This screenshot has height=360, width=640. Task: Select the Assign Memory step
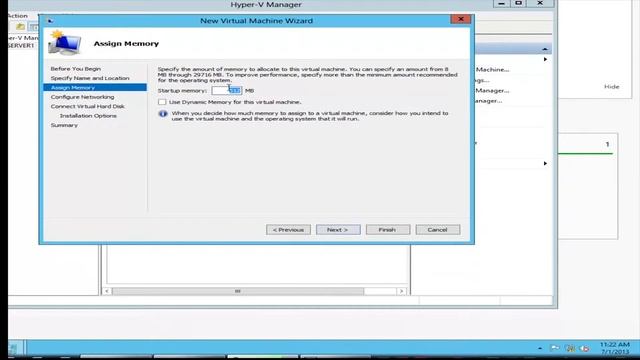tap(95, 87)
